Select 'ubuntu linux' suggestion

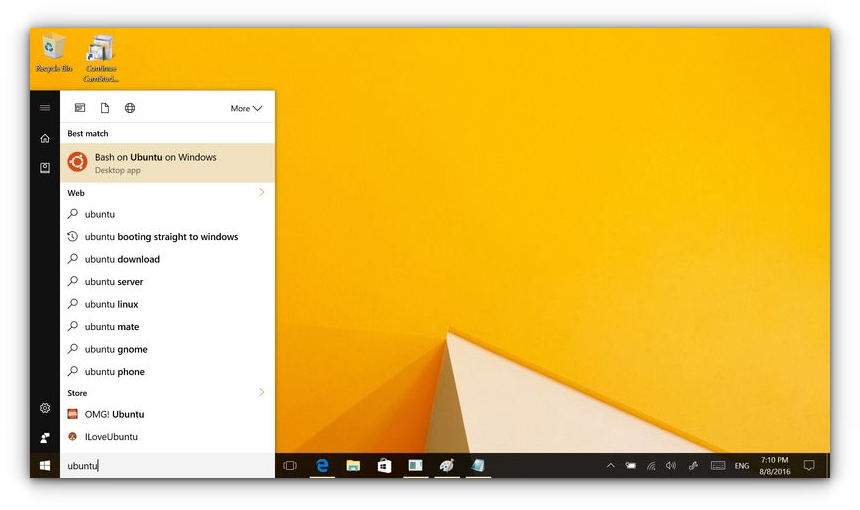[167, 304]
